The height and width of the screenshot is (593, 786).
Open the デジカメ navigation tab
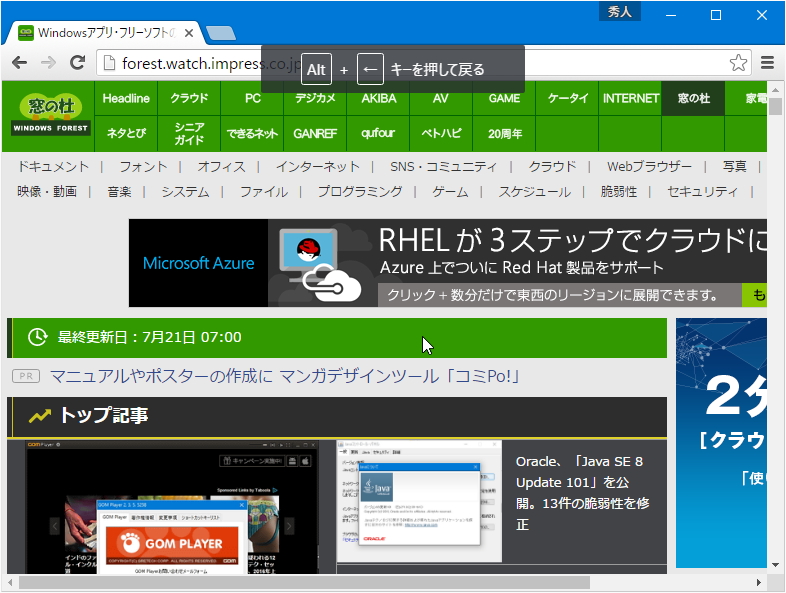point(315,98)
